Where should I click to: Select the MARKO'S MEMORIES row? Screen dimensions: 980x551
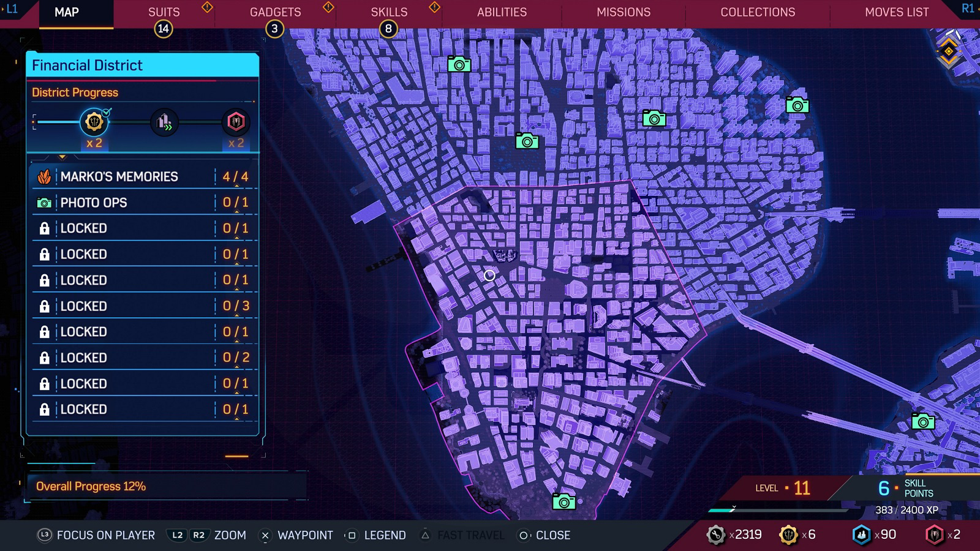145,176
